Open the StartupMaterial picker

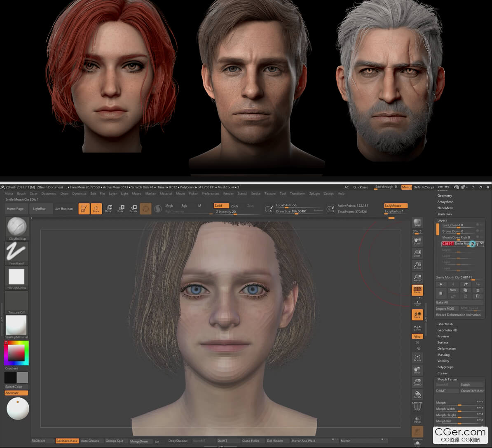(17, 327)
